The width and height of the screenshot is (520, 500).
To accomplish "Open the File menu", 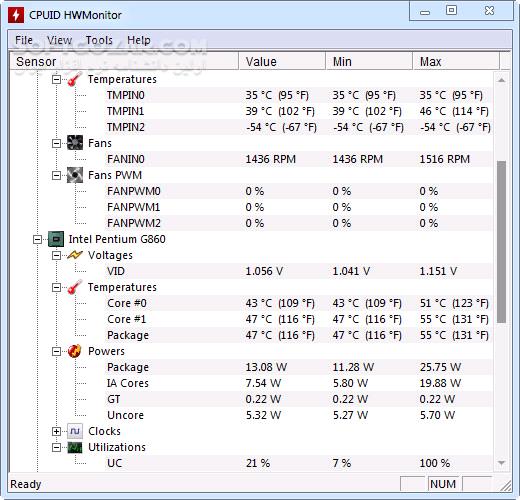I will coord(24,40).
